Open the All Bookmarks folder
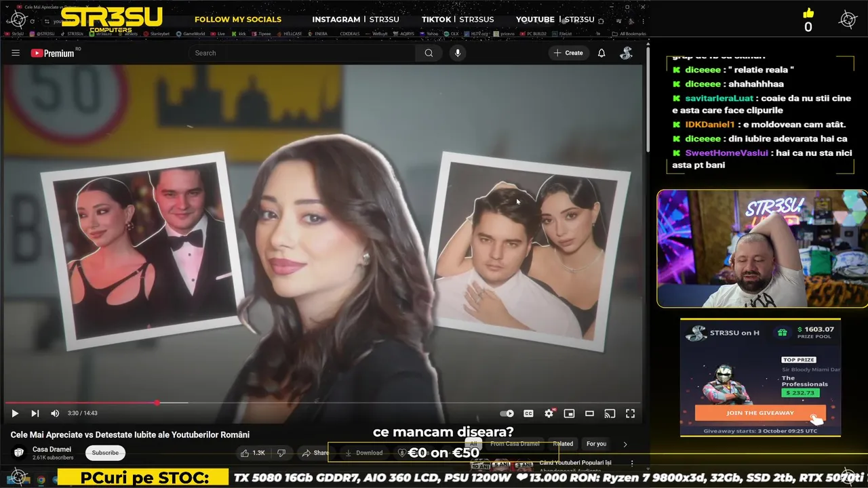Image resolution: width=868 pixels, height=488 pixels. tap(629, 33)
